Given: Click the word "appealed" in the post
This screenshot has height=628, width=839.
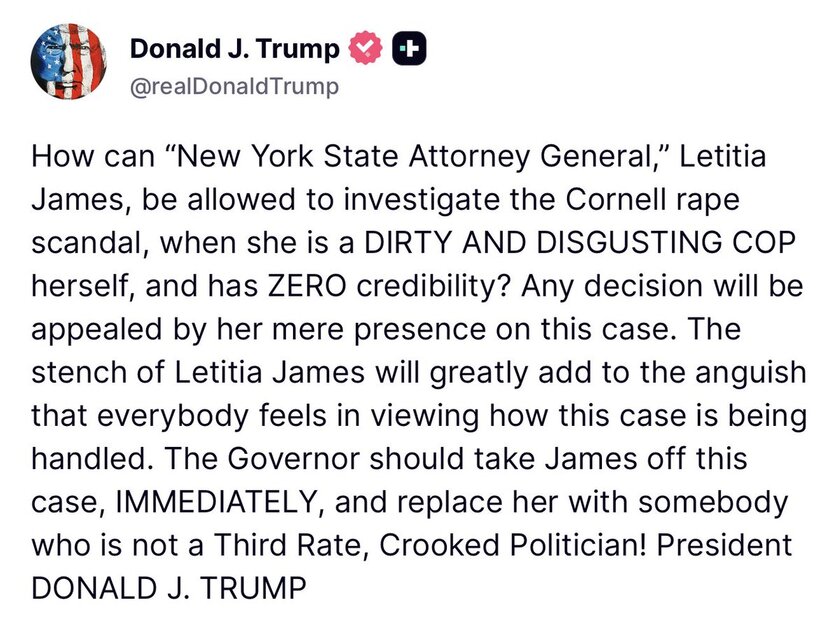Looking at the screenshot, I should point(96,331).
